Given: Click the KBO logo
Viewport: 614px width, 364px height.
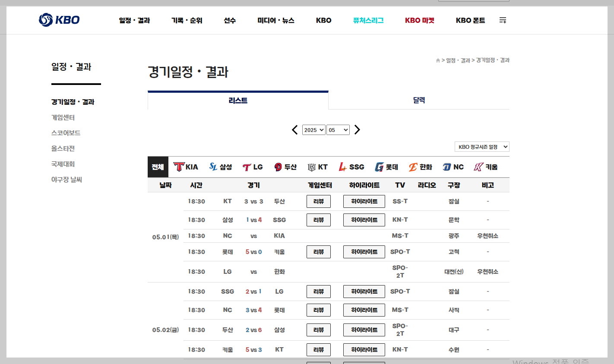Looking at the screenshot, I should pos(59,20).
